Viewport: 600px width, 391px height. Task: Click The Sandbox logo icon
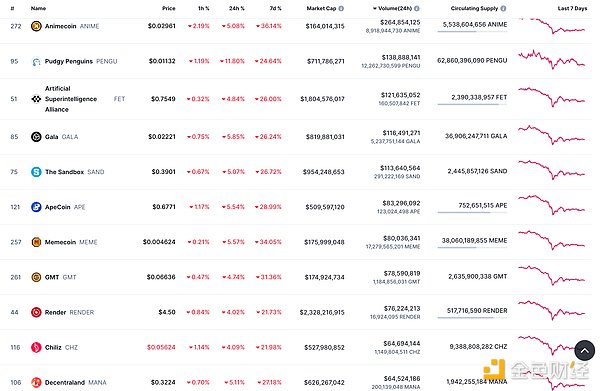(36, 172)
